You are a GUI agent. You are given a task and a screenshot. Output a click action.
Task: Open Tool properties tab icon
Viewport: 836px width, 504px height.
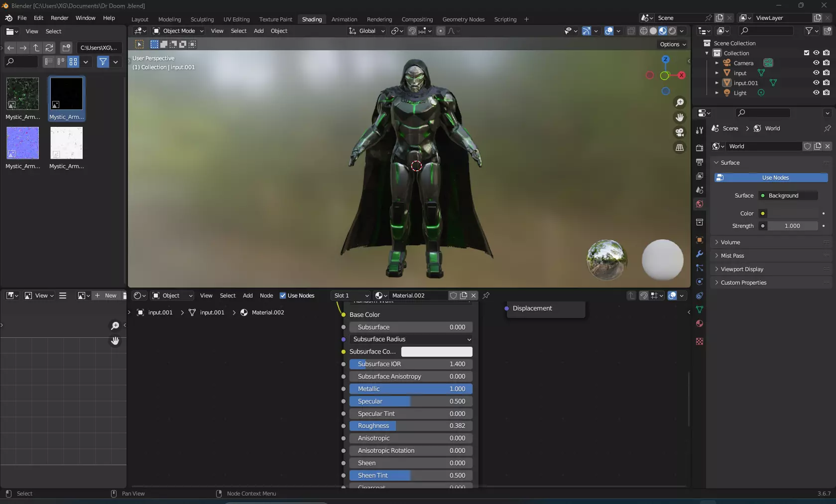pos(700,130)
